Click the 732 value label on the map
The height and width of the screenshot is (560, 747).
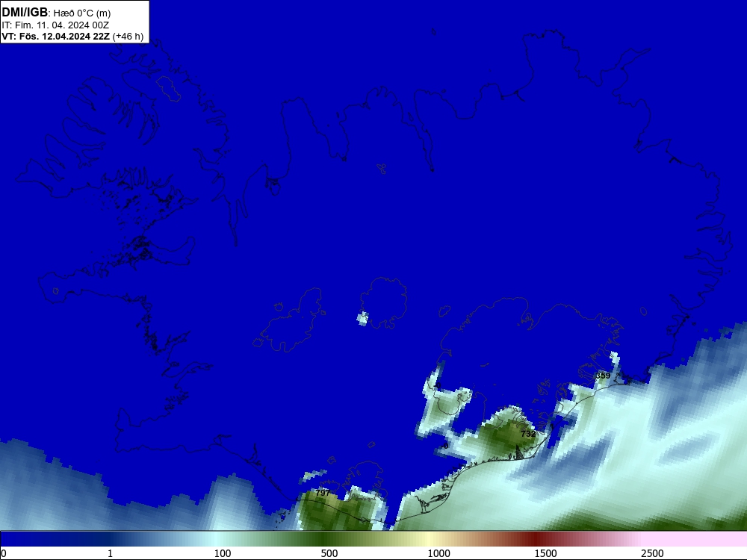(x=528, y=434)
